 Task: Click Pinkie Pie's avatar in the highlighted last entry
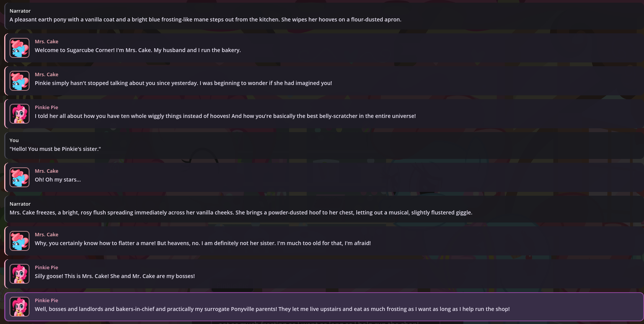[20, 307]
